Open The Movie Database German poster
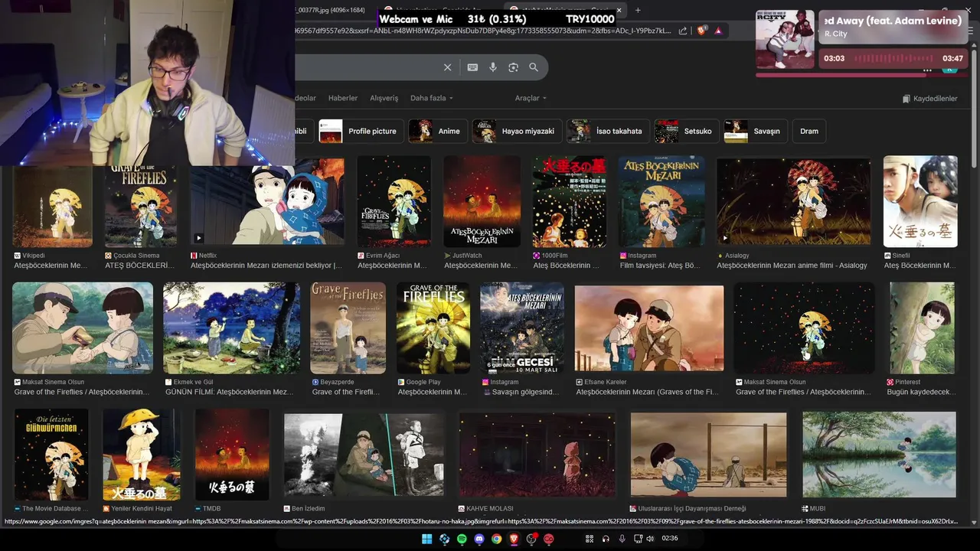Image resolution: width=980 pixels, height=551 pixels. (x=51, y=455)
